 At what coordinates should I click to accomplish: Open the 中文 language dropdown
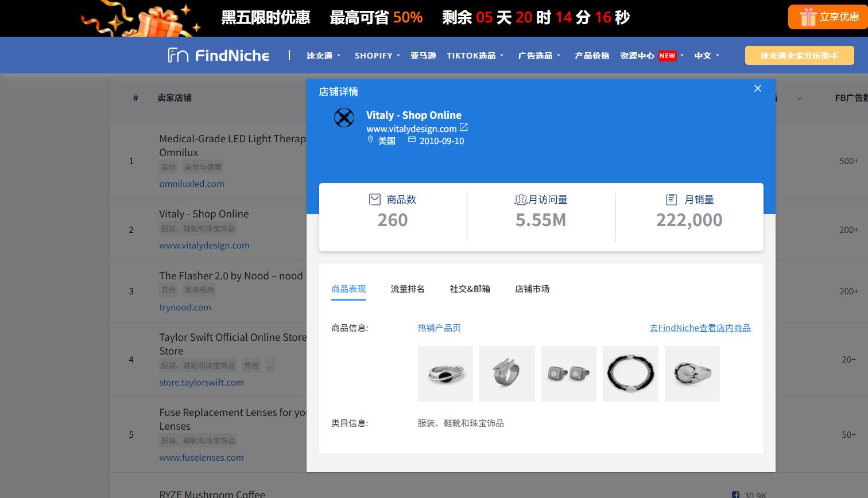pyautogui.click(x=707, y=56)
